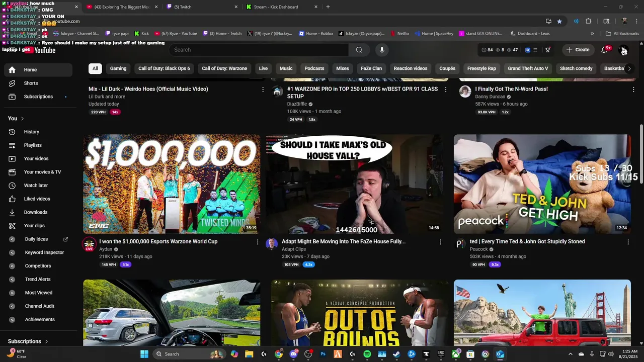Open vidIQ Keyword Inspector in the sidebar
Image resolution: width=644 pixels, height=362 pixels.
(x=38, y=252)
